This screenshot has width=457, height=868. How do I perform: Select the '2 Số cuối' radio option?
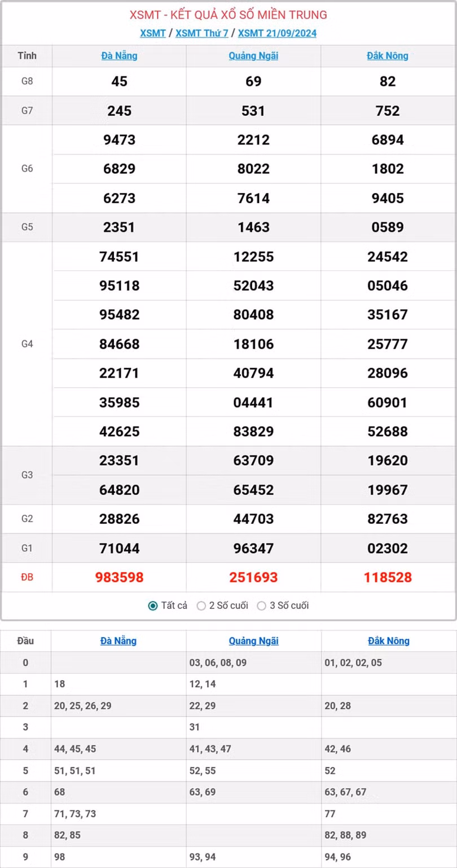(201, 606)
